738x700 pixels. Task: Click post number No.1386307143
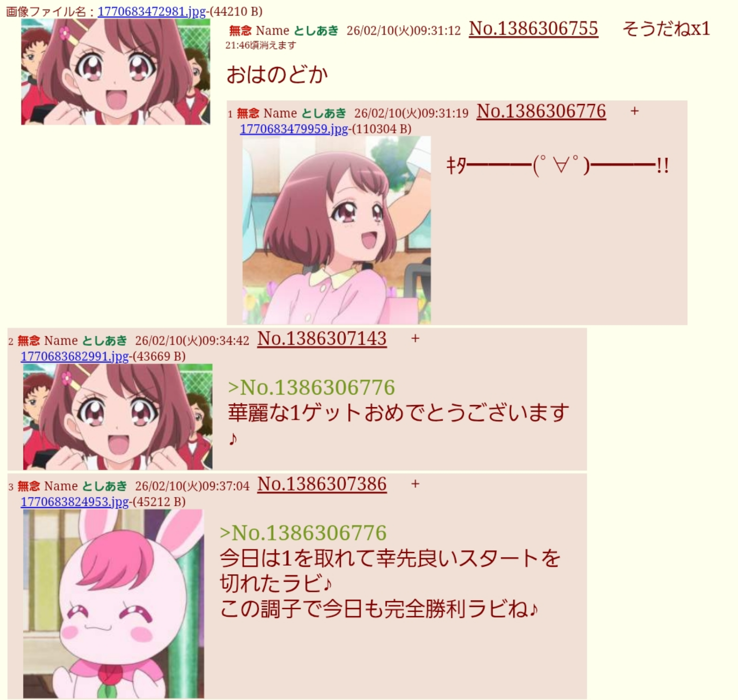pos(322,339)
